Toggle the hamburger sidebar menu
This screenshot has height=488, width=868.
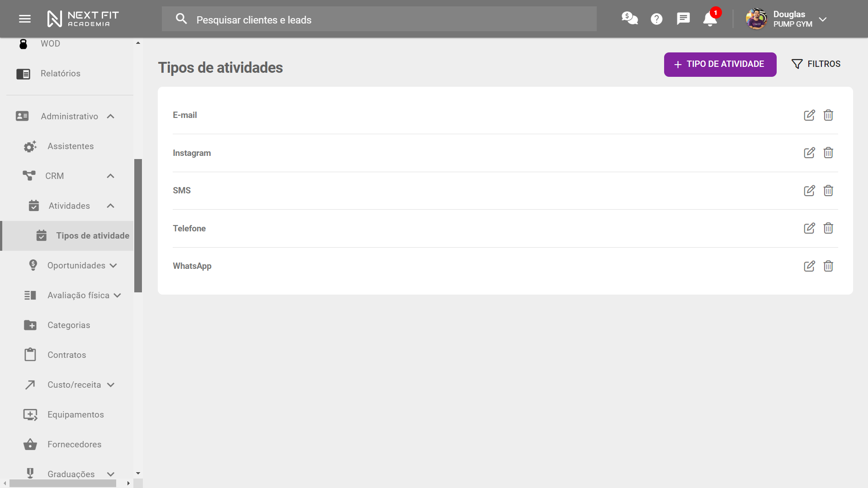[x=25, y=19]
